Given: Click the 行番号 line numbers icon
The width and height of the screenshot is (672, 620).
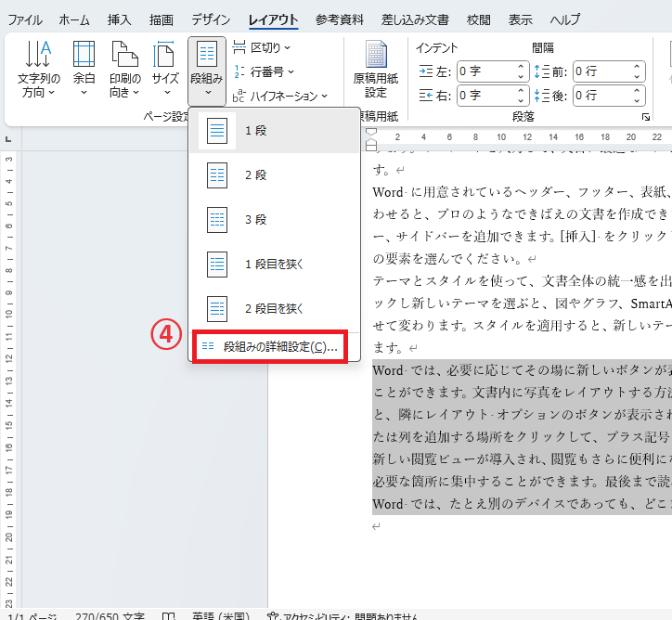Looking at the screenshot, I should tap(239, 71).
